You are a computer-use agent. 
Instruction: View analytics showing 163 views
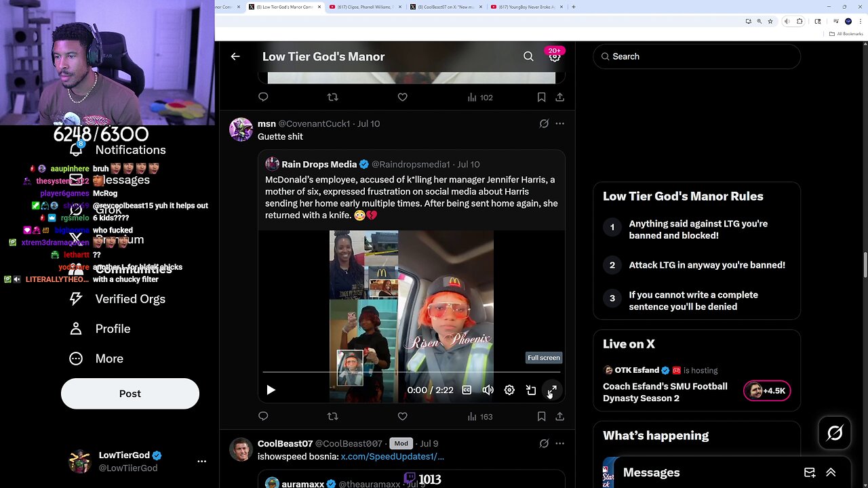click(480, 416)
